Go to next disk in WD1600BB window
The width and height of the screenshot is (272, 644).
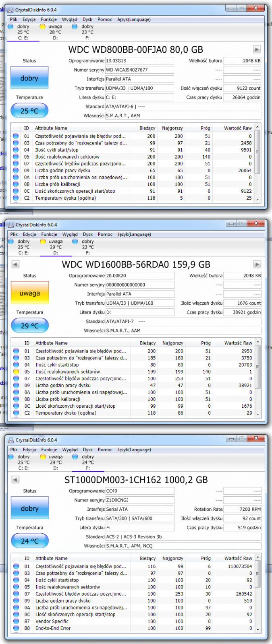[x=257, y=264]
